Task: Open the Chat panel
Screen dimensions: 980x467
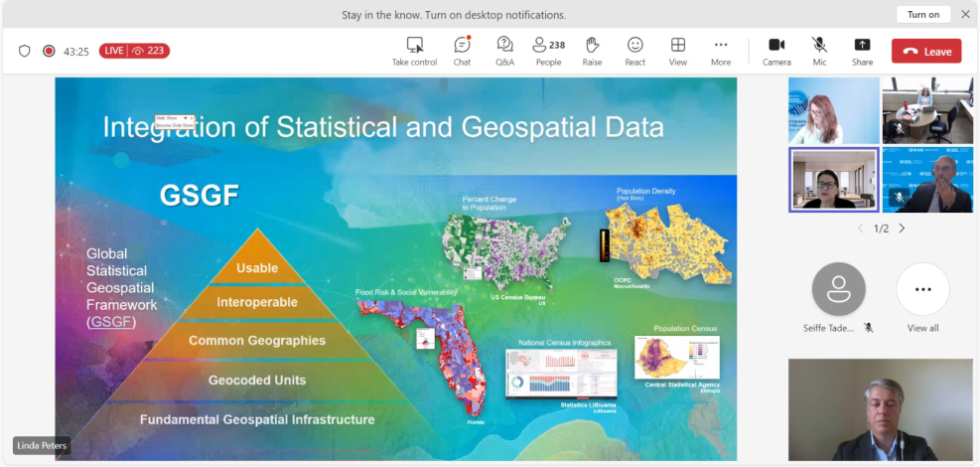Action: (x=462, y=46)
